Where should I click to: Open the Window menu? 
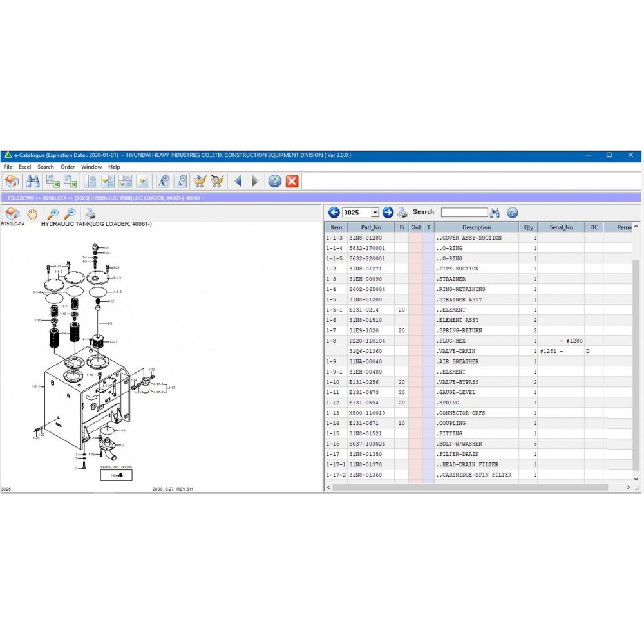pos(91,167)
